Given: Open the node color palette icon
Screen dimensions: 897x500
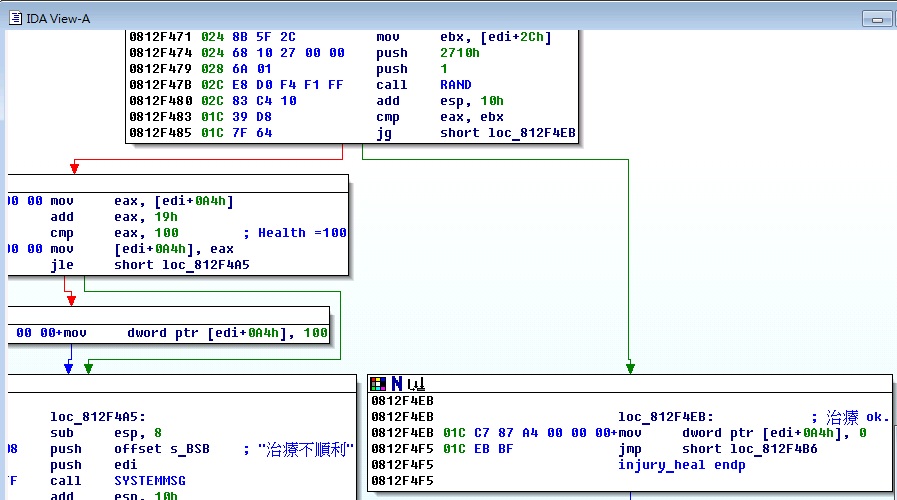Looking at the screenshot, I should tap(378, 383).
